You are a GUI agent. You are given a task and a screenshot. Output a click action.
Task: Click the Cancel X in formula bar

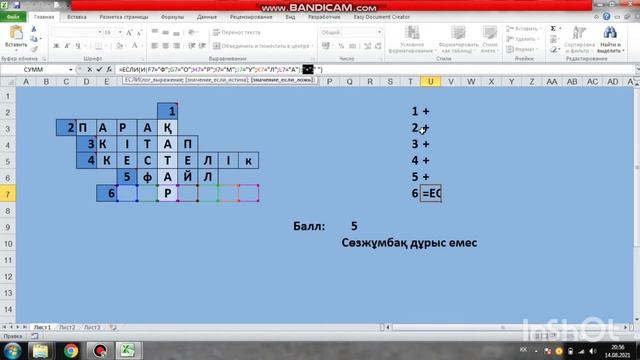[x=89, y=70]
